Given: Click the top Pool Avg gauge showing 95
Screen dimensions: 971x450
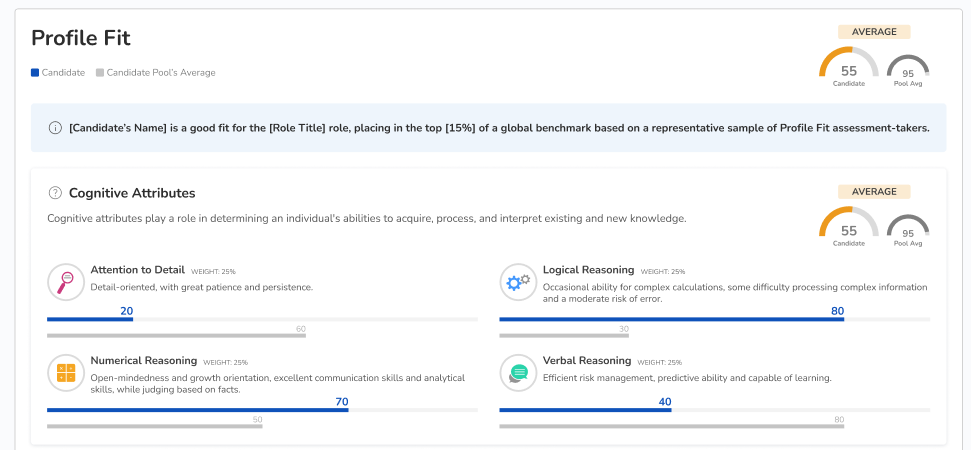Looking at the screenshot, I should [x=907, y=71].
